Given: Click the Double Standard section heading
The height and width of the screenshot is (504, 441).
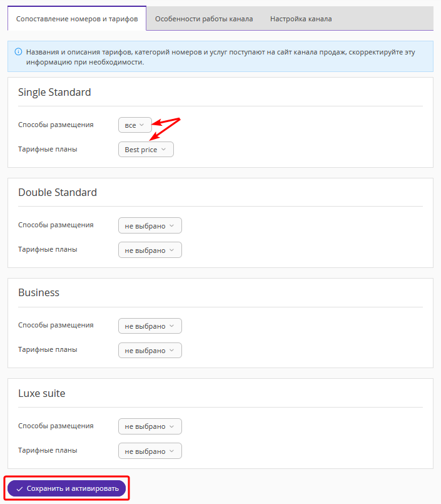Looking at the screenshot, I should tap(58, 192).
